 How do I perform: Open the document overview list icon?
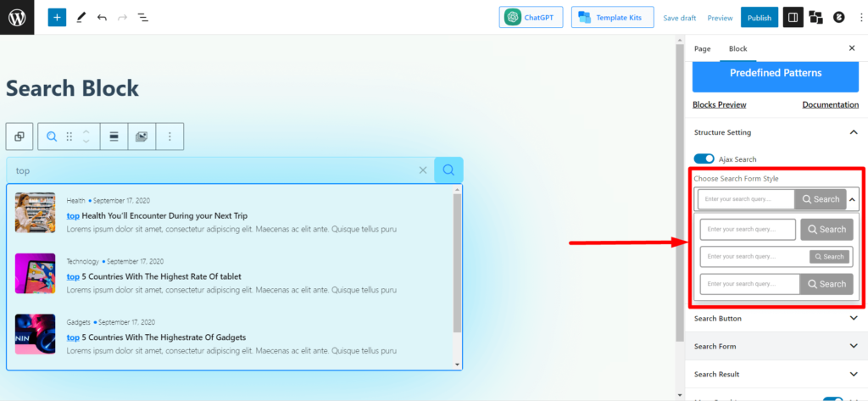click(x=142, y=18)
